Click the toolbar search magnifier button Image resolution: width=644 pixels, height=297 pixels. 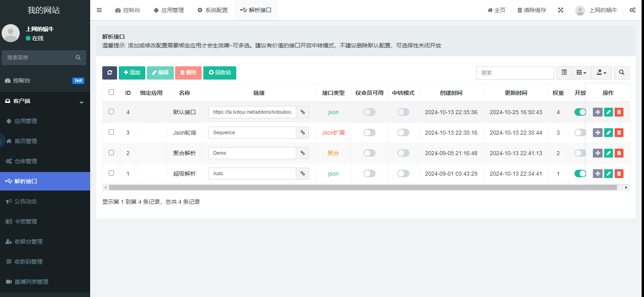click(621, 73)
